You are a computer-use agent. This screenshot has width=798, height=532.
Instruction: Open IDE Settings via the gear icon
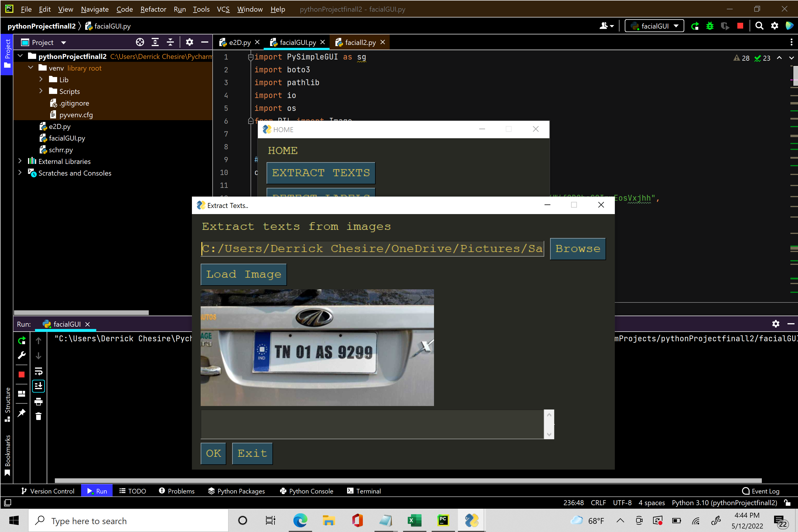(775, 26)
